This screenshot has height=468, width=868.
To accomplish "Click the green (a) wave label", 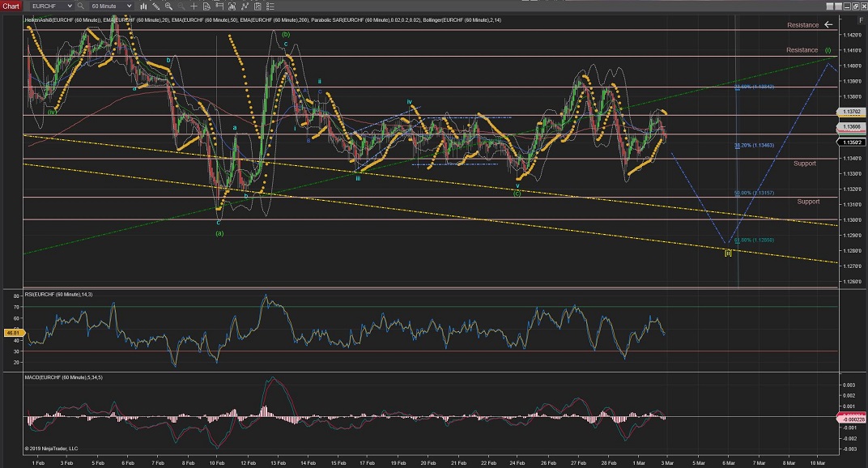I will [x=219, y=233].
